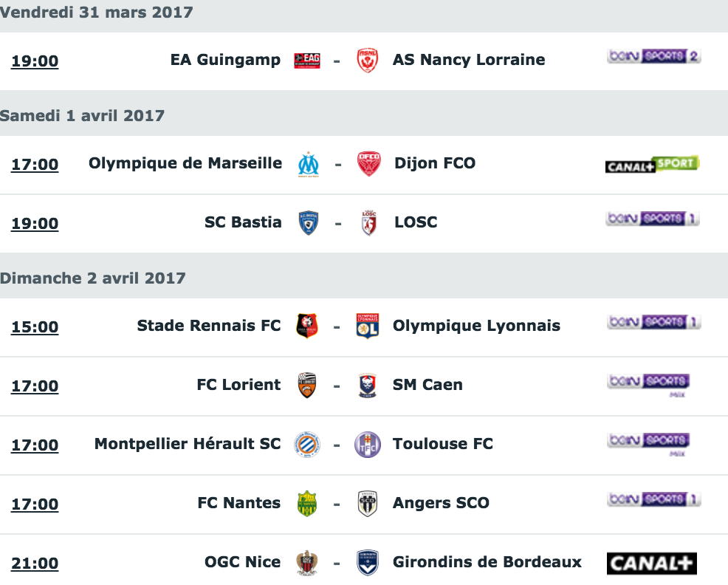This screenshot has width=728, height=585.
Task: Click the Toulouse FC purple crest
Action: [x=367, y=445]
